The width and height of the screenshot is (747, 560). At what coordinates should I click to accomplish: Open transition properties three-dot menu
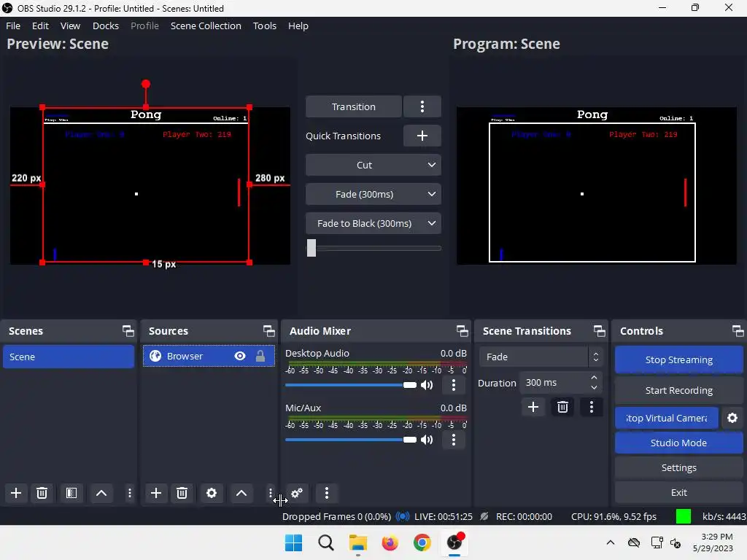(x=591, y=407)
